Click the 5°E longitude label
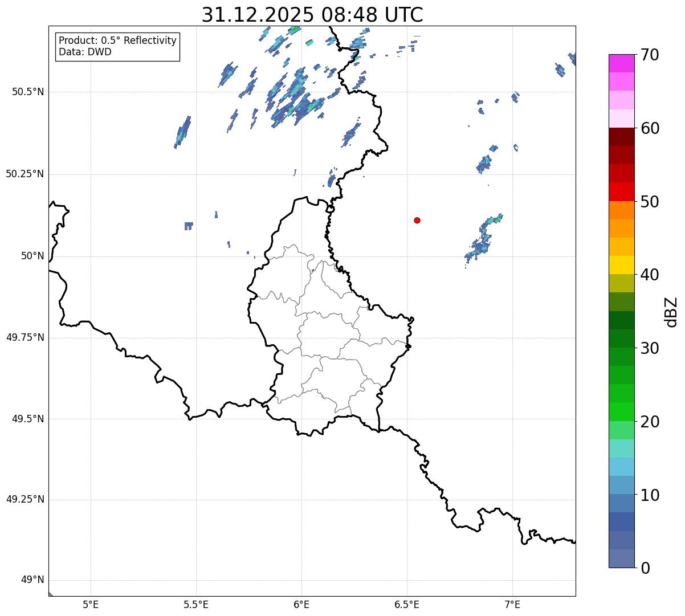 coord(91,604)
